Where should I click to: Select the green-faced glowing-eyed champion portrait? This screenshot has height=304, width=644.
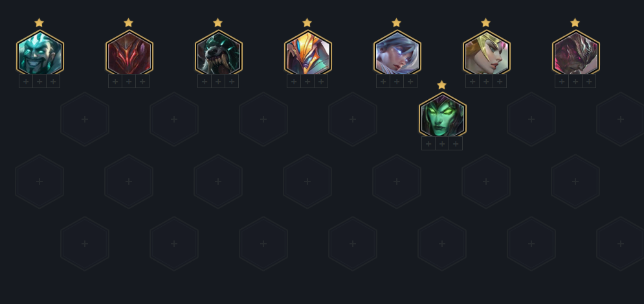(x=442, y=116)
